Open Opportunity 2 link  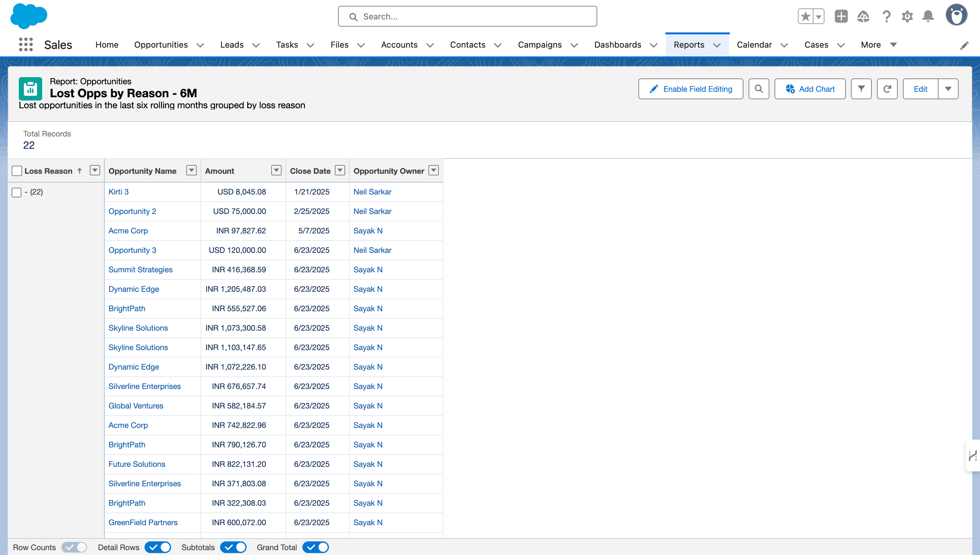pyautogui.click(x=132, y=211)
